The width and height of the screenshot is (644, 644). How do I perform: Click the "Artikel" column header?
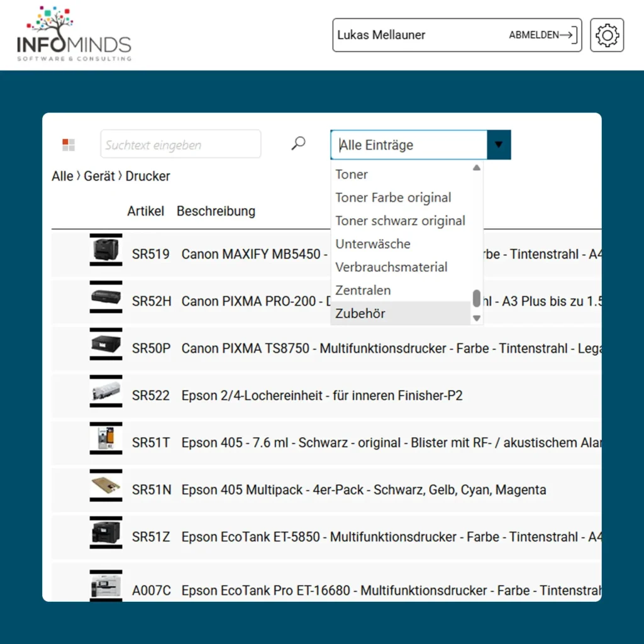(145, 211)
